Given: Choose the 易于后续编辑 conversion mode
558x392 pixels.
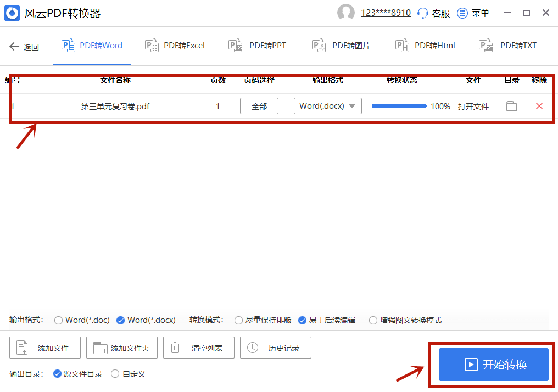Looking at the screenshot, I should pos(302,321).
